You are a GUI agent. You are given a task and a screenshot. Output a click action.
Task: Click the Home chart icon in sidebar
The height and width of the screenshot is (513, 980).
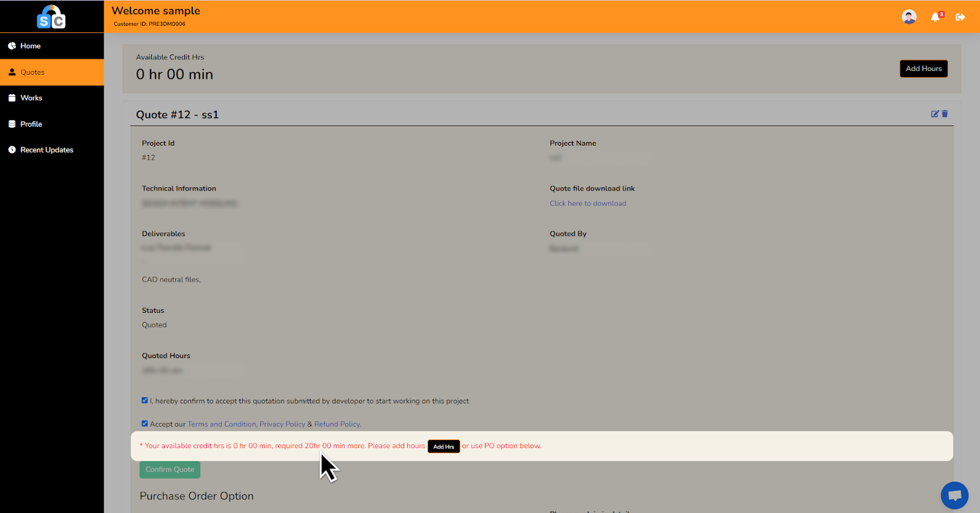(x=12, y=46)
